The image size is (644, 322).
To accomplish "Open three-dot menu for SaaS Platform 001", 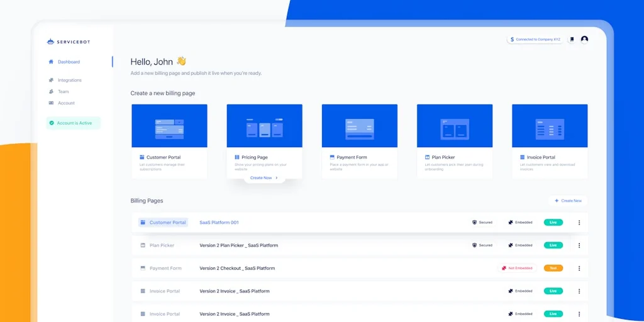I will (x=579, y=223).
